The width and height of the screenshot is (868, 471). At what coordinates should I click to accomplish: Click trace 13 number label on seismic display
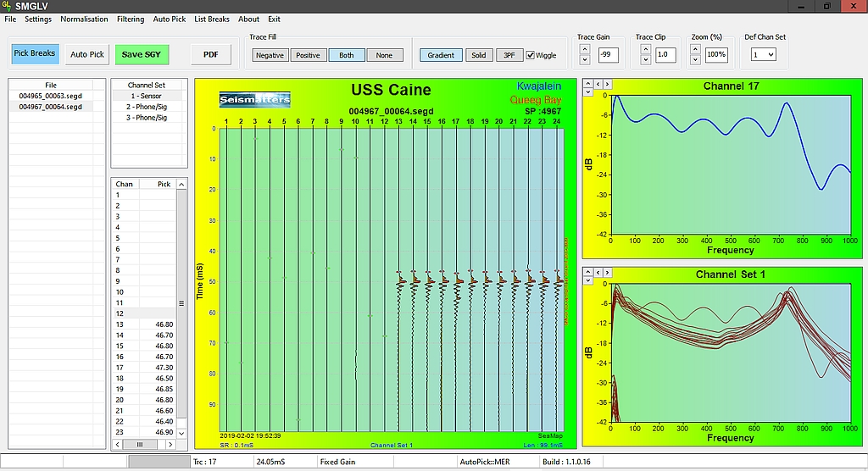(398, 121)
